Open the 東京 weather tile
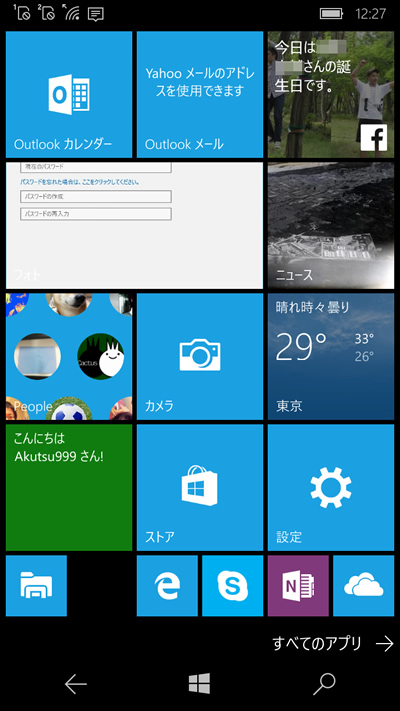400x711 pixels. tap(331, 356)
